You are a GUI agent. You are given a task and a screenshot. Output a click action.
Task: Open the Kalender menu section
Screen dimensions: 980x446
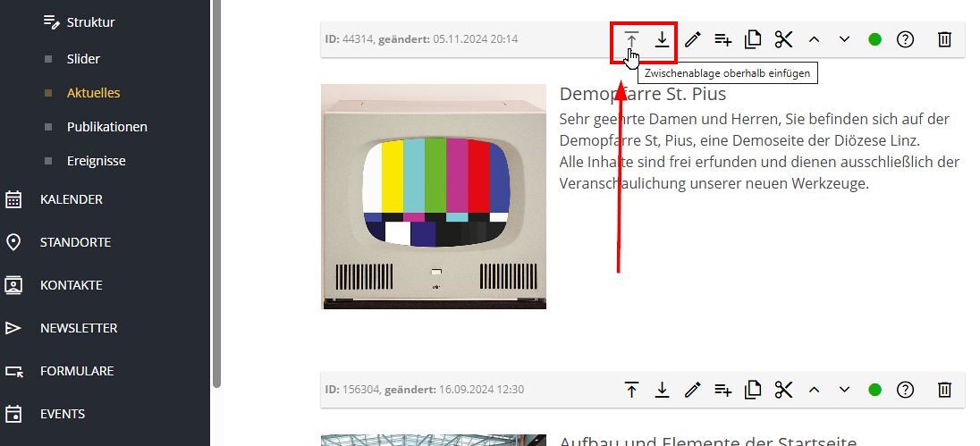pyautogui.click(x=72, y=199)
